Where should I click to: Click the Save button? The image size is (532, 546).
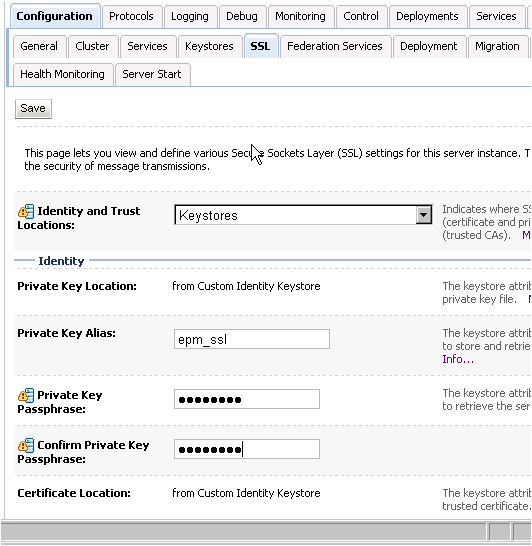point(33,109)
